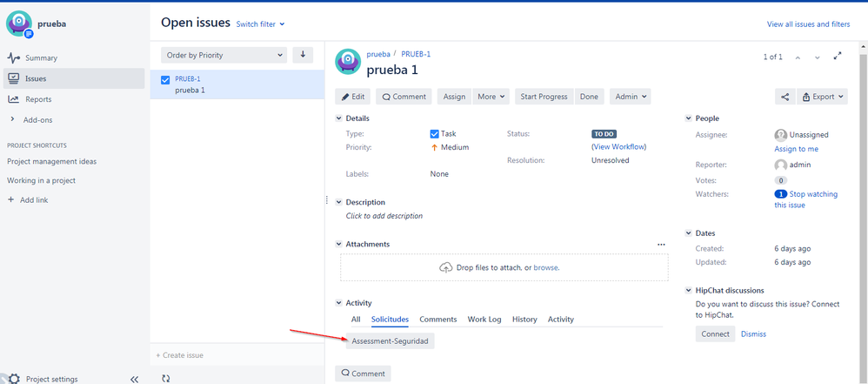
Task: Open Project settings gear
Action: [x=15, y=379]
